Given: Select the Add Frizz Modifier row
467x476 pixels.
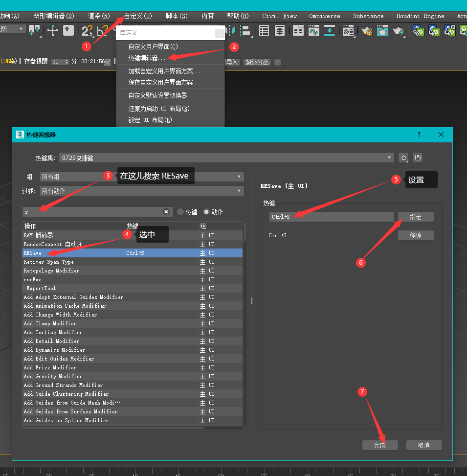Looking at the screenshot, I should click(133, 367).
